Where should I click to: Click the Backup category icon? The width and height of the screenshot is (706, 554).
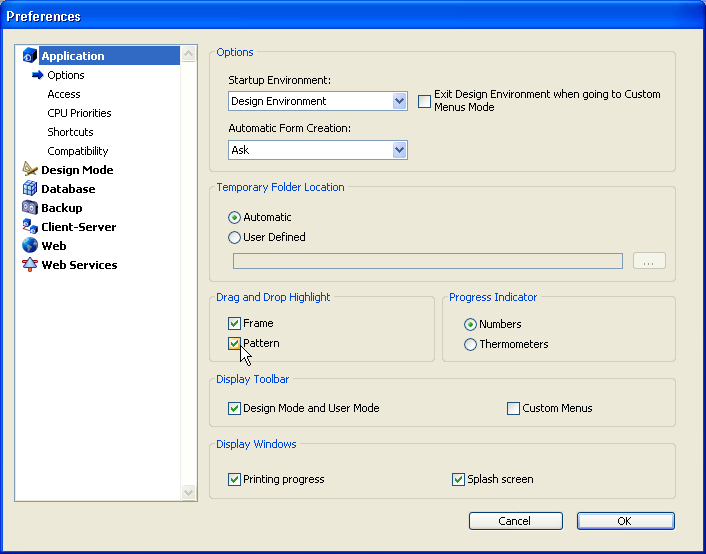pyautogui.click(x=29, y=208)
